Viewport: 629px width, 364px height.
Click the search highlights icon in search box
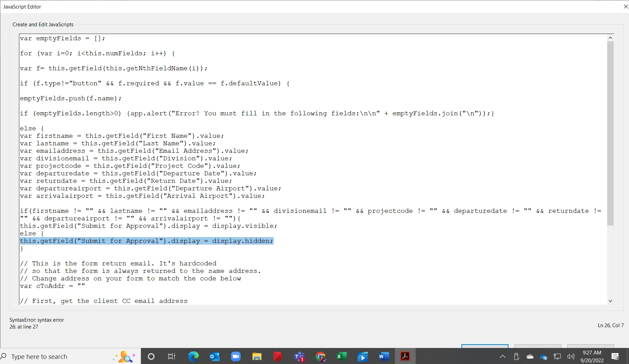coord(125,356)
